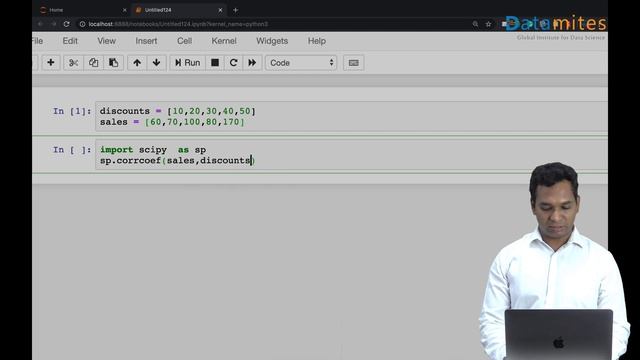Click the site info icon before localhost
Image resolution: width=640 pixels, height=360 pixels.
82,24
